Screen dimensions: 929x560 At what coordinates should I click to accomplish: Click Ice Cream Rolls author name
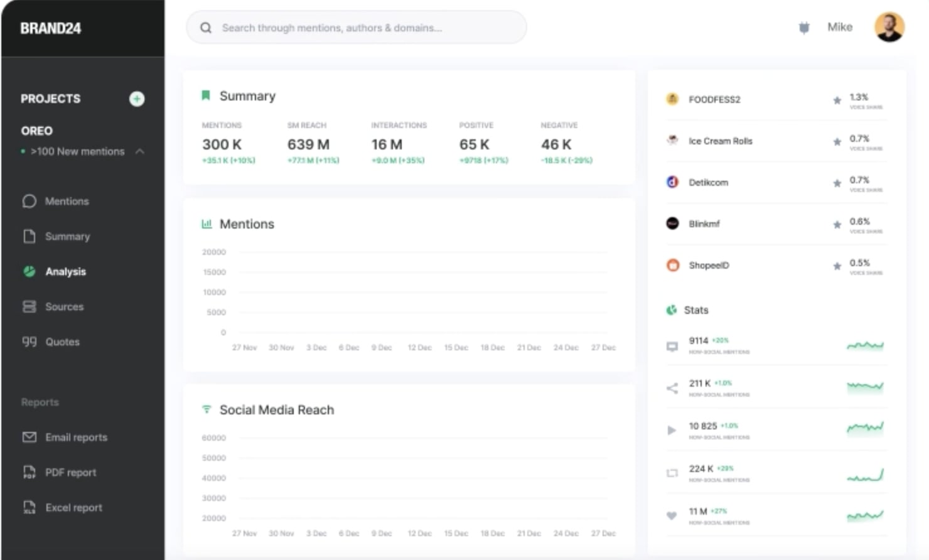click(x=721, y=141)
